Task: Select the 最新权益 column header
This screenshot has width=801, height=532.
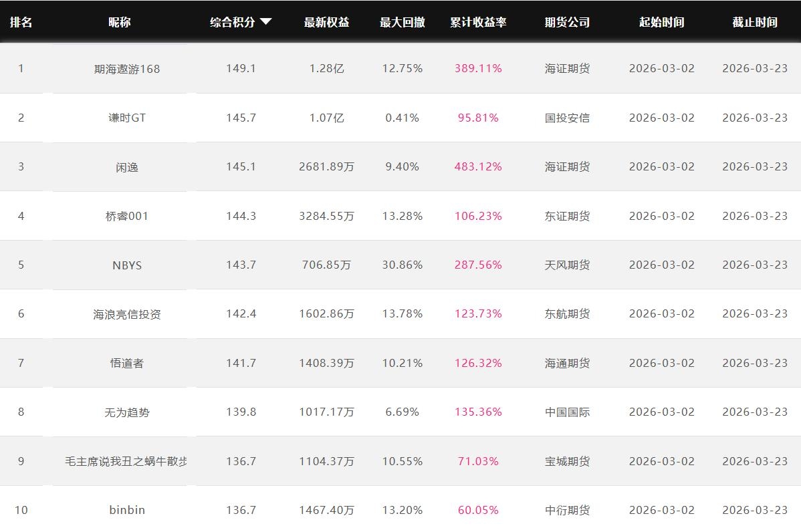Action: click(326, 22)
